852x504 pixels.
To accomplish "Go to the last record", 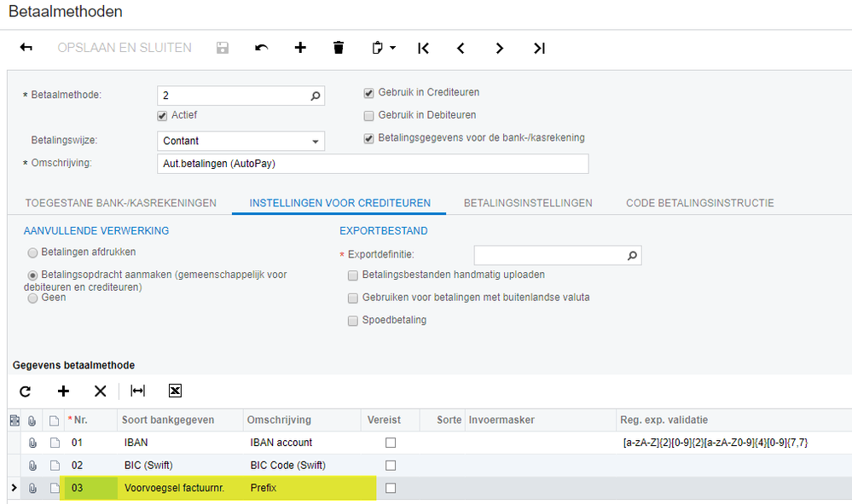I will point(539,48).
